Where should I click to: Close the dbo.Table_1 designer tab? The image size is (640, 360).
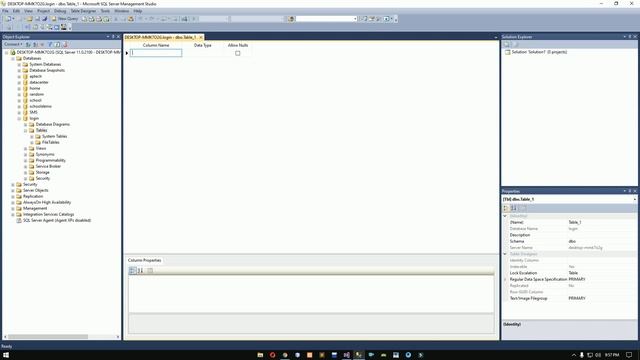(x=201, y=37)
